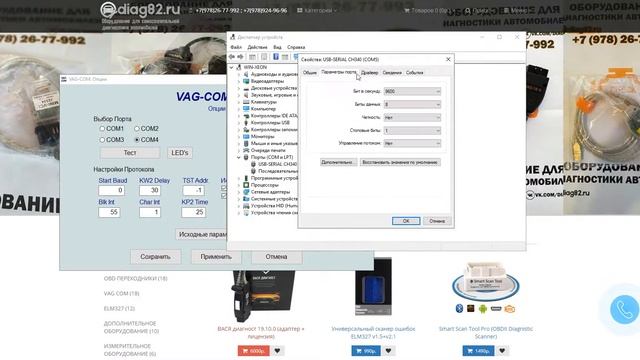
Task: Click the Аудиовходы device category icon
Action: [246, 74]
